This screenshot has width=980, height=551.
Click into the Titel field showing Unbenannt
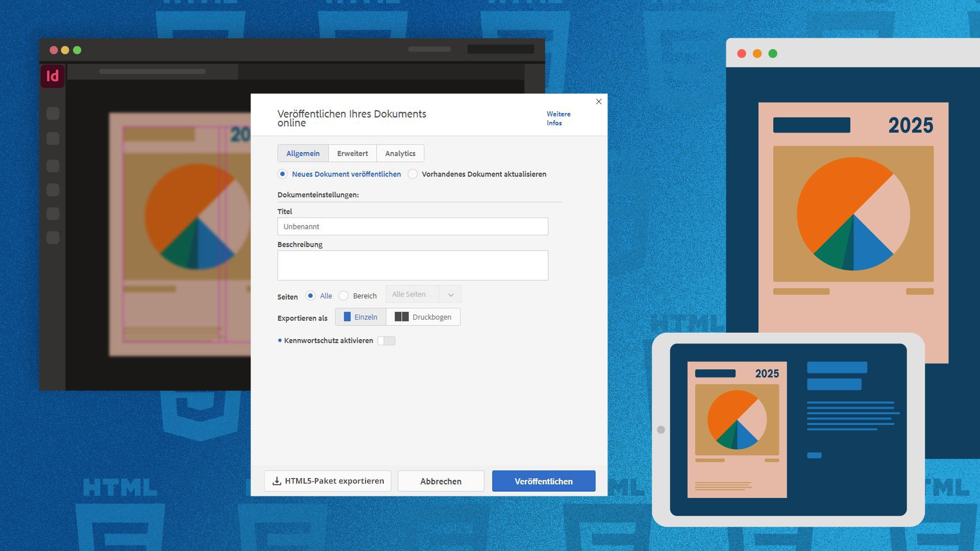click(412, 227)
